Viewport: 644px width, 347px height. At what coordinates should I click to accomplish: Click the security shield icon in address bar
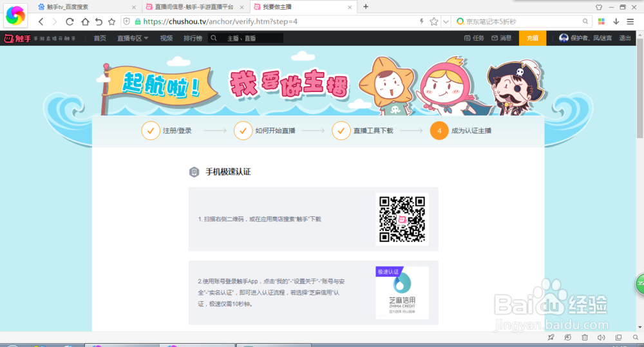pyautogui.click(x=127, y=21)
